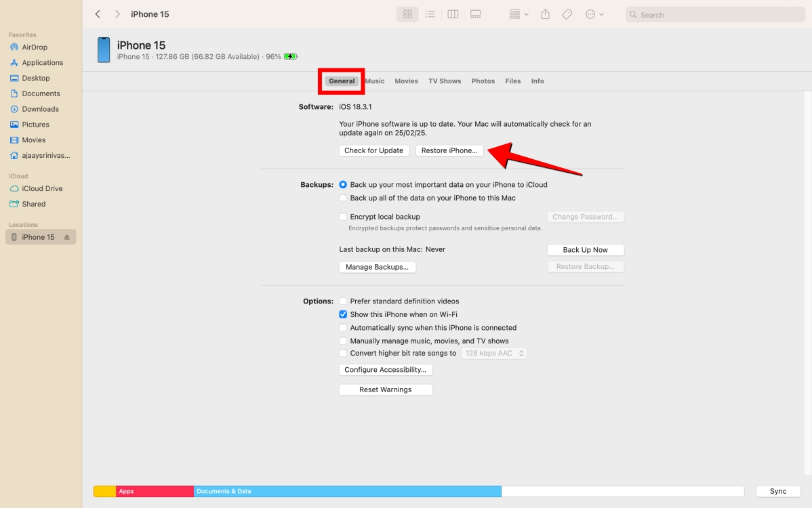Click the Restore iPhone button
Image resolution: width=812 pixels, height=508 pixels.
coord(449,151)
